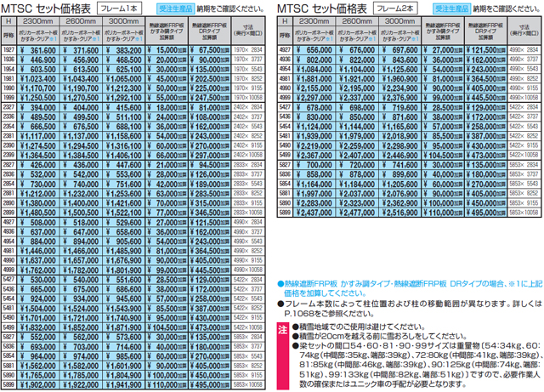Viewport: 544px width, 392px height.
Task: Click row label 4927 in right table
Action: pyautogui.click(x=286, y=52)
